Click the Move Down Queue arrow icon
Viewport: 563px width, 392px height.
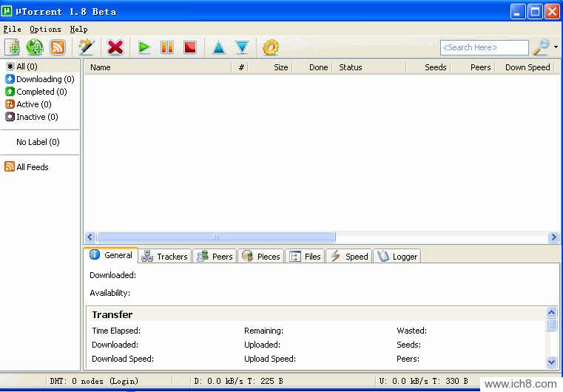pyautogui.click(x=242, y=47)
